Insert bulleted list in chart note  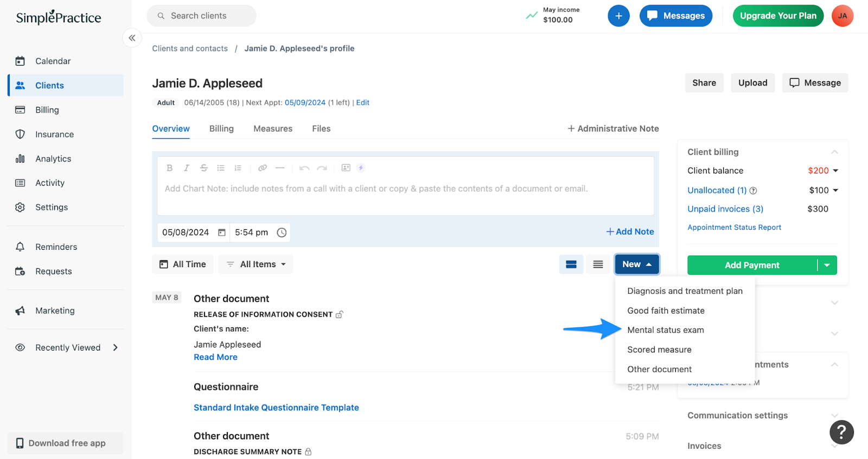click(x=221, y=168)
